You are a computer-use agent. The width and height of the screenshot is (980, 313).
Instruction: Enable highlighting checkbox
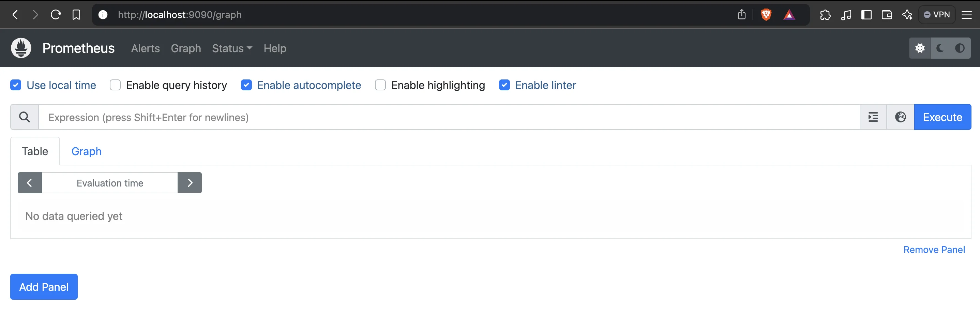(380, 85)
